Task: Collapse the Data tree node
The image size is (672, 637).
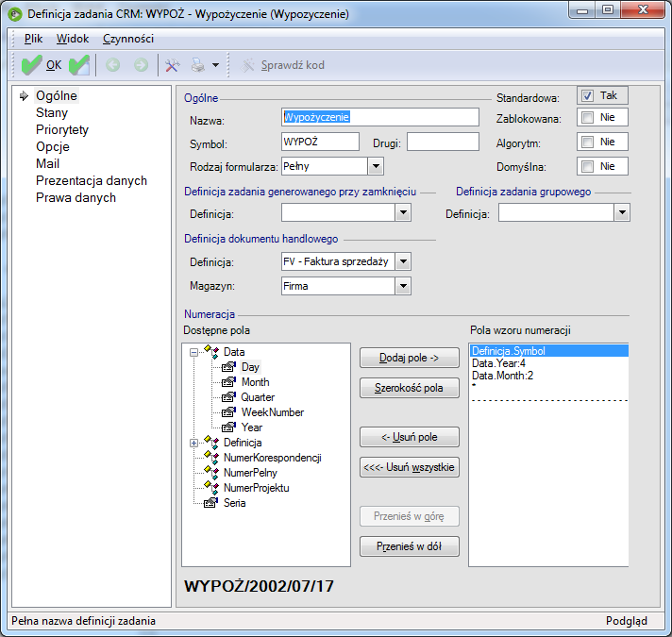Action: pyautogui.click(x=193, y=353)
